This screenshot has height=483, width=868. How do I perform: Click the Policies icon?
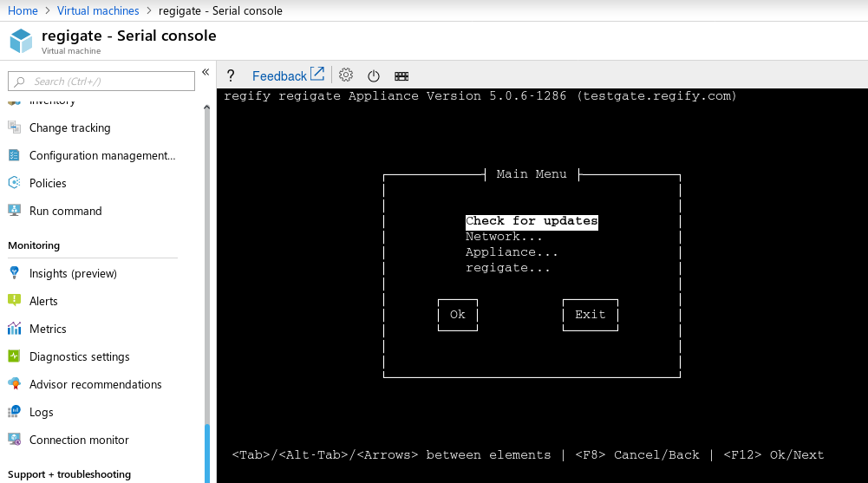pyautogui.click(x=15, y=183)
